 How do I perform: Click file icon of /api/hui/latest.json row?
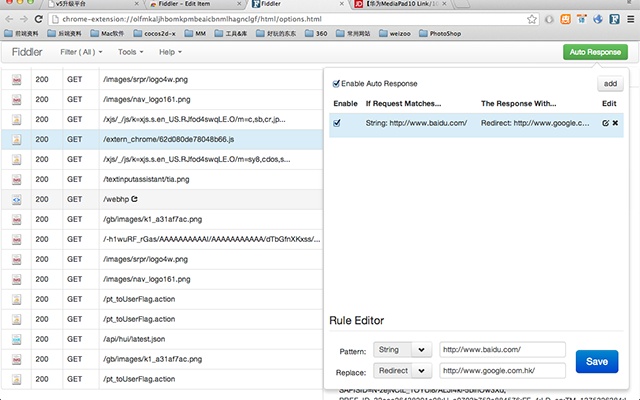pos(16,339)
